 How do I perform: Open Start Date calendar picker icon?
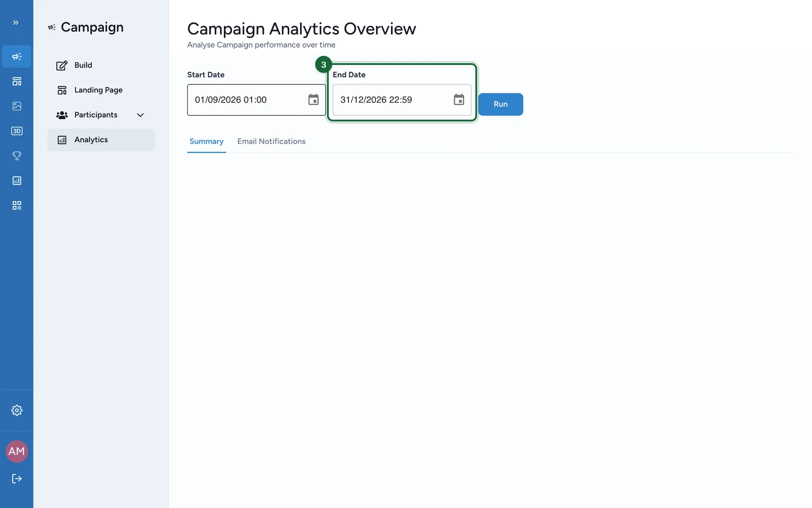(314, 100)
